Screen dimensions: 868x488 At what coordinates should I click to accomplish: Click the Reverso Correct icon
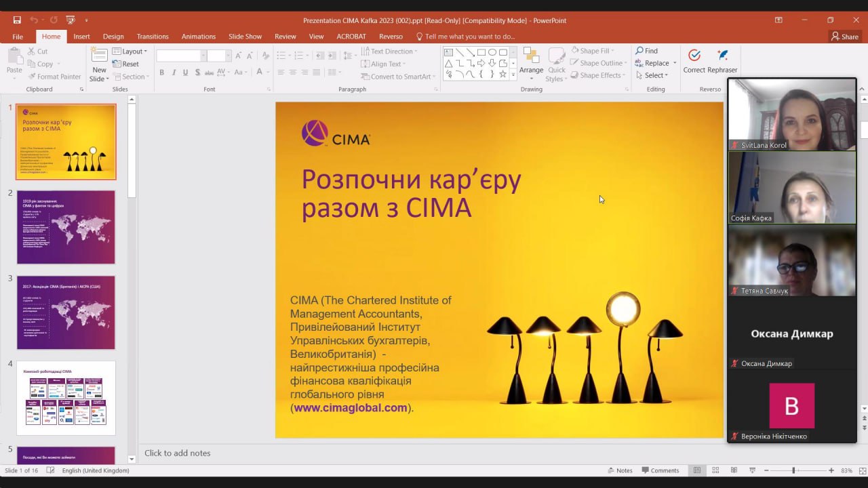694,56
